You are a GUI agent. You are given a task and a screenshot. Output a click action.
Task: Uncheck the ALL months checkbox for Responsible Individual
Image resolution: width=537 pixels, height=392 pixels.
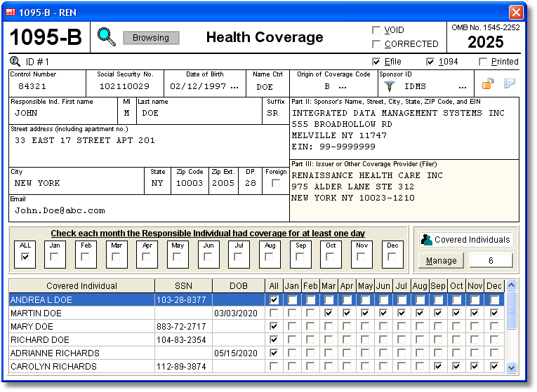click(x=25, y=257)
